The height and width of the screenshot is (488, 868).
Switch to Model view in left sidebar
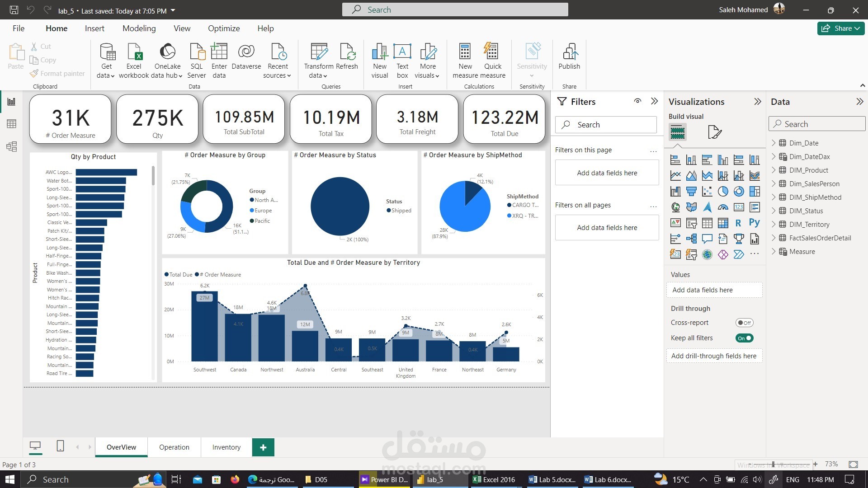coord(12,146)
